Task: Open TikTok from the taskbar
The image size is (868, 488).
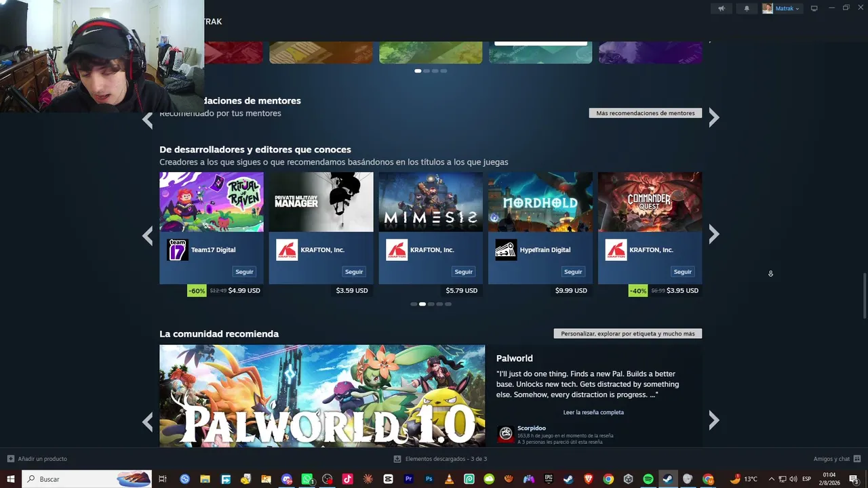Action: [348, 479]
